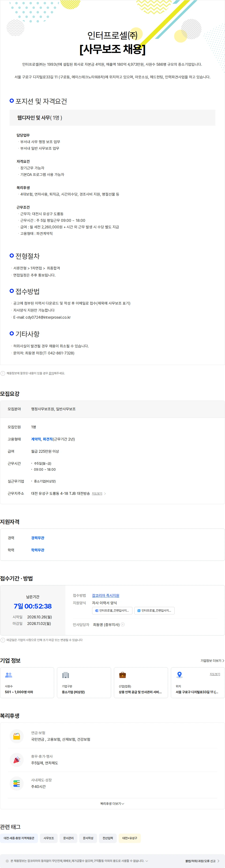Image resolution: width=225 pixels, height=868 pixels.
Task: Click the 계약직, 파견직 employment type text
Action: pyautogui.click(x=42, y=439)
